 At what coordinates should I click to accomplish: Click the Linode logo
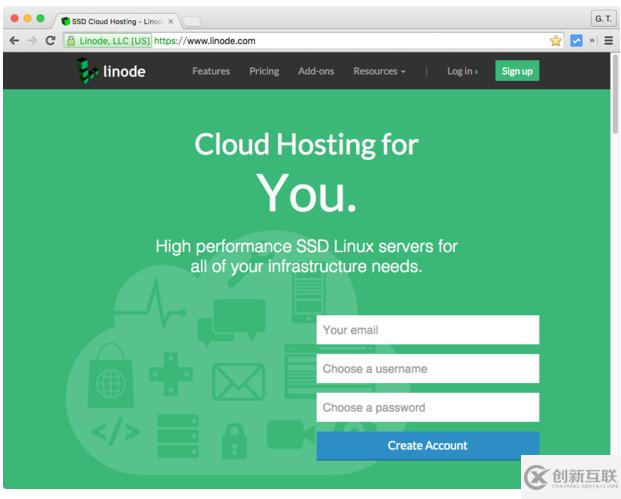coord(111,71)
